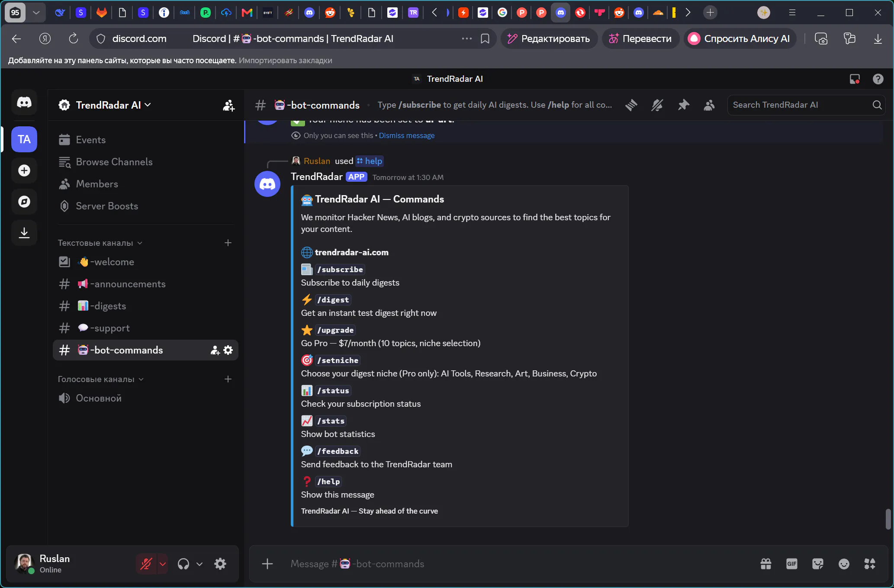
Task: Add a server with plus icon
Action: click(24, 170)
